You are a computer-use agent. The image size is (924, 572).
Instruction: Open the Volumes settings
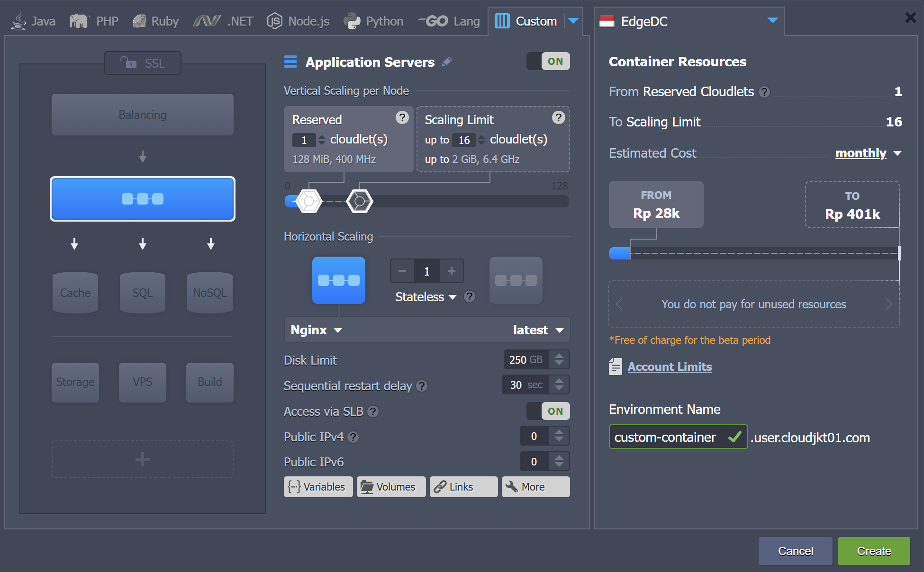coord(391,487)
